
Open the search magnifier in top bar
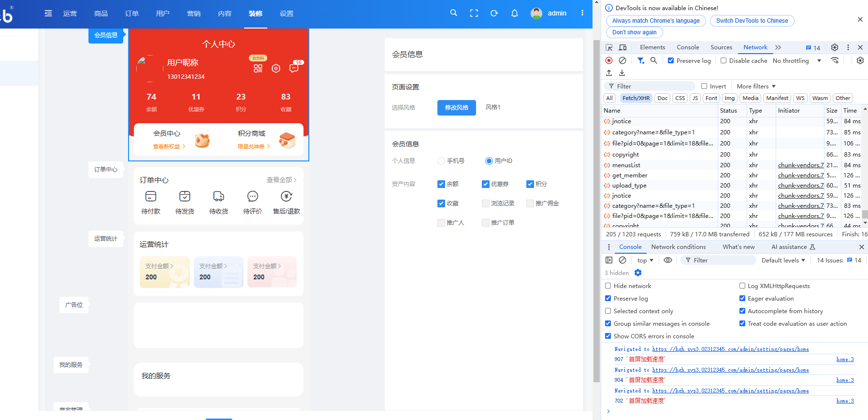tap(453, 13)
